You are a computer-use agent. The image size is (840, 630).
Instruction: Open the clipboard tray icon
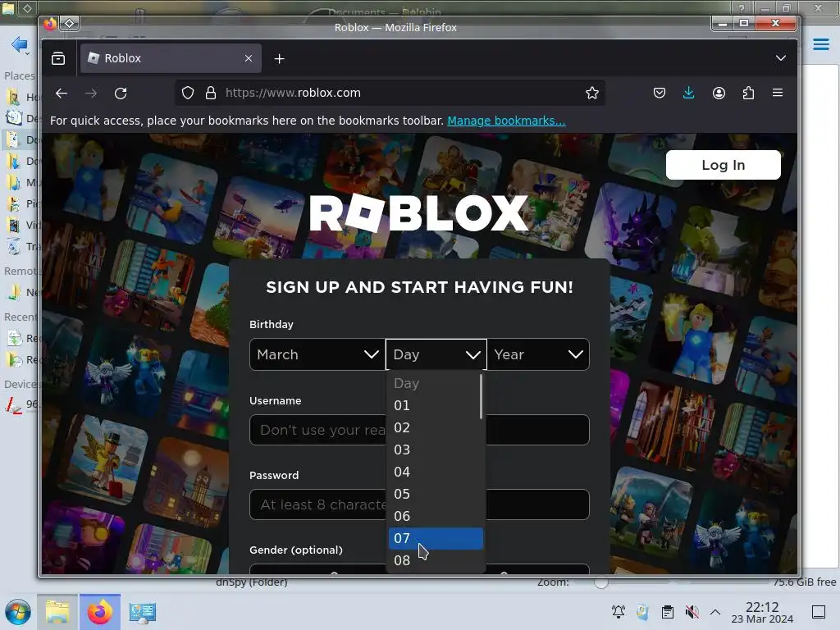tap(668, 612)
